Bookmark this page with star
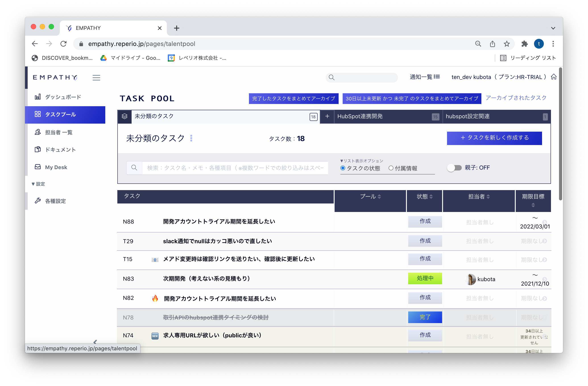Screen dimensions: 588x386 pos(507,44)
